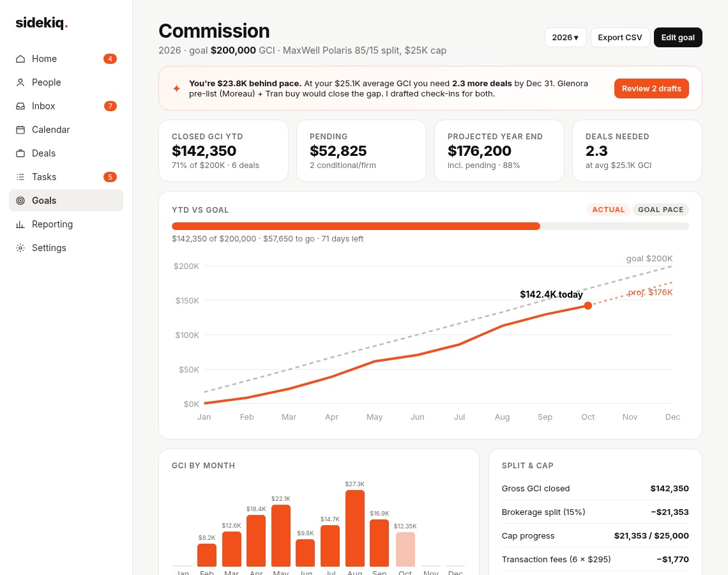This screenshot has height=575, width=728.
Task: Click the $142.4K today chart marker
Action: click(588, 305)
